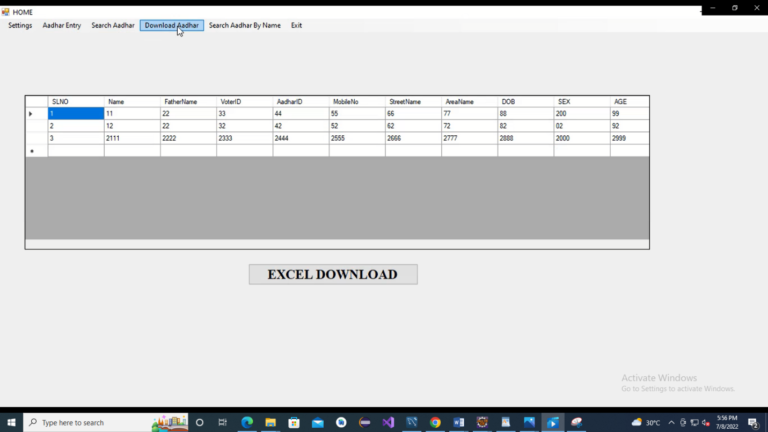
Task: Open the Aadhar Entry menu
Action: click(62, 25)
